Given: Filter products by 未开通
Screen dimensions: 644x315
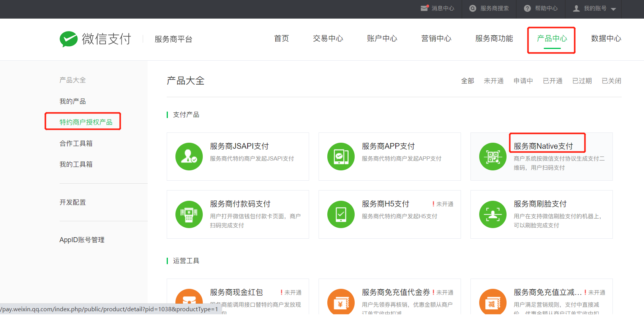Looking at the screenshot, I should coord(494,81).
